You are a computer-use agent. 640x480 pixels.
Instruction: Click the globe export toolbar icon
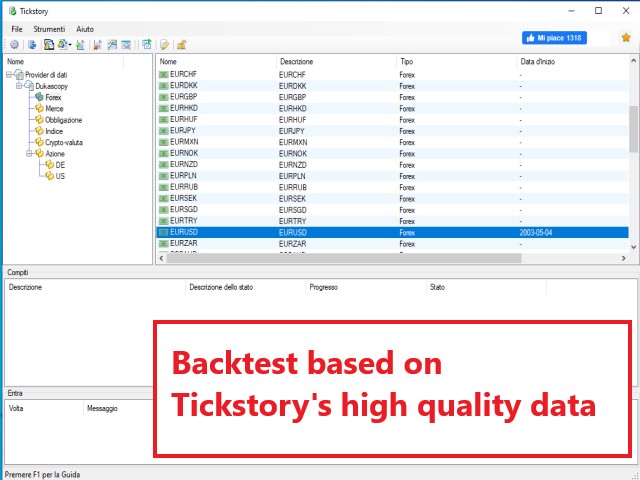tap(62, 44)
